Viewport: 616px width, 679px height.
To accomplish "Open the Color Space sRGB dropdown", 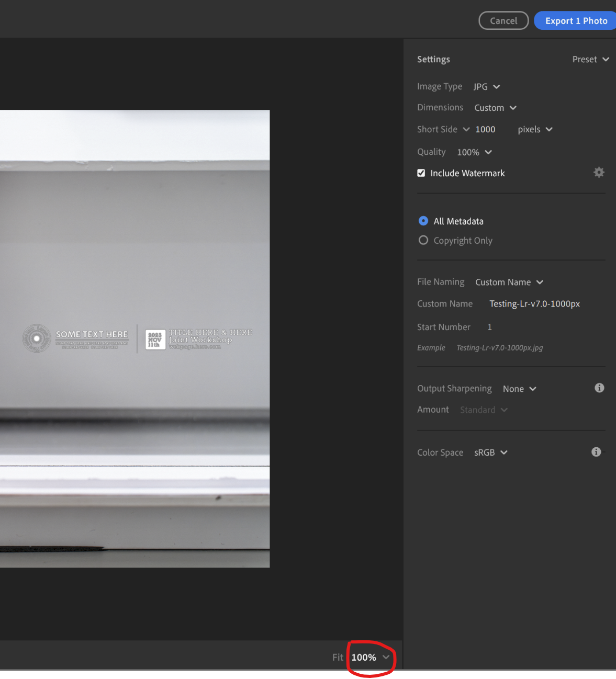I will [x=490, y=452].
